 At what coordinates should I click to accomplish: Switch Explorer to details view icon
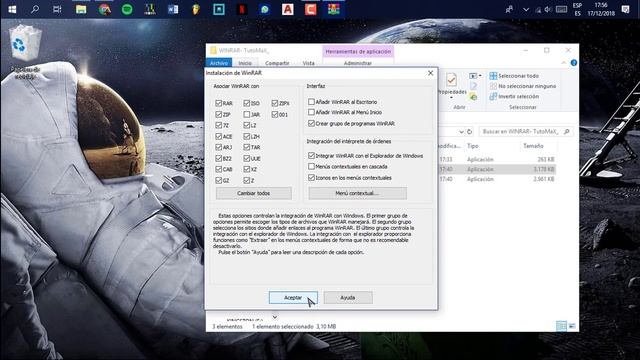point(561,326)
